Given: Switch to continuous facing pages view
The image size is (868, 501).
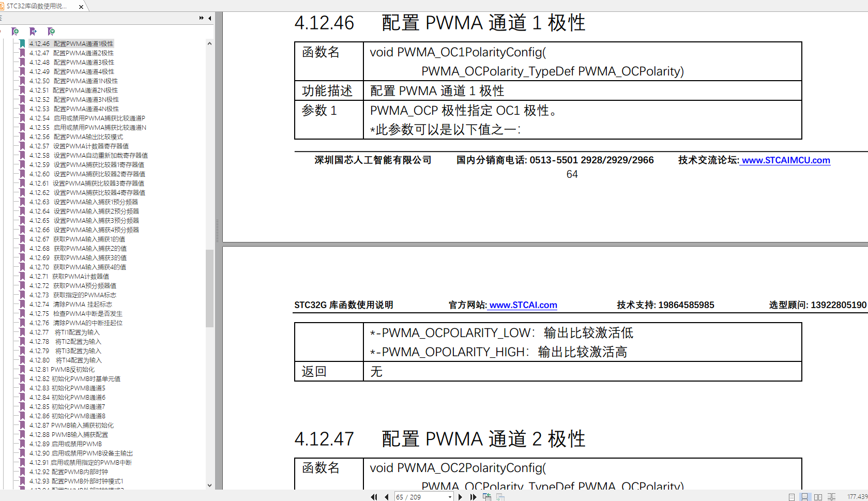Looking at the screenshot, I should pyautogui.click(x=831, y=497).
